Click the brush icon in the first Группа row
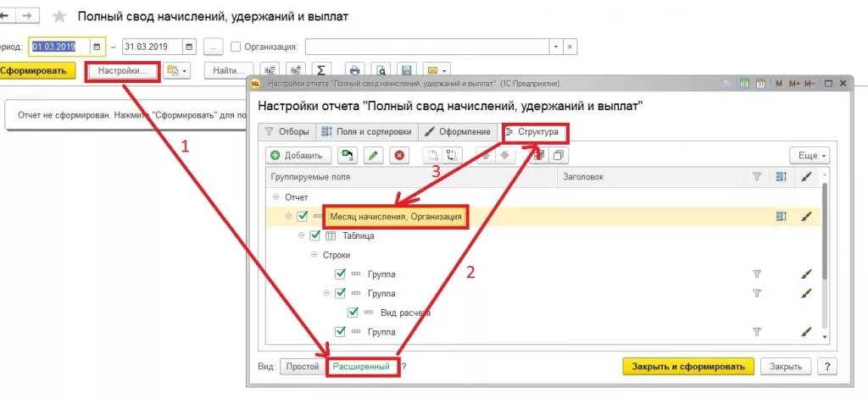The image size is (868, 404). 807,274
